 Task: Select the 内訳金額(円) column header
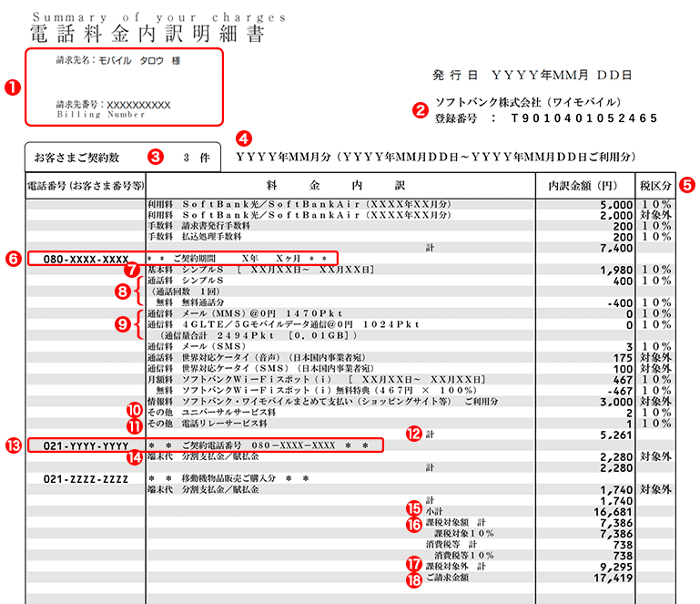(x=583, y=186)
